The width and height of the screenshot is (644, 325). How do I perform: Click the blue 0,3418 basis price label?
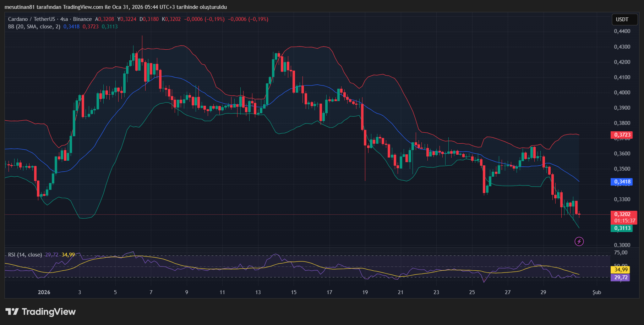622,182
